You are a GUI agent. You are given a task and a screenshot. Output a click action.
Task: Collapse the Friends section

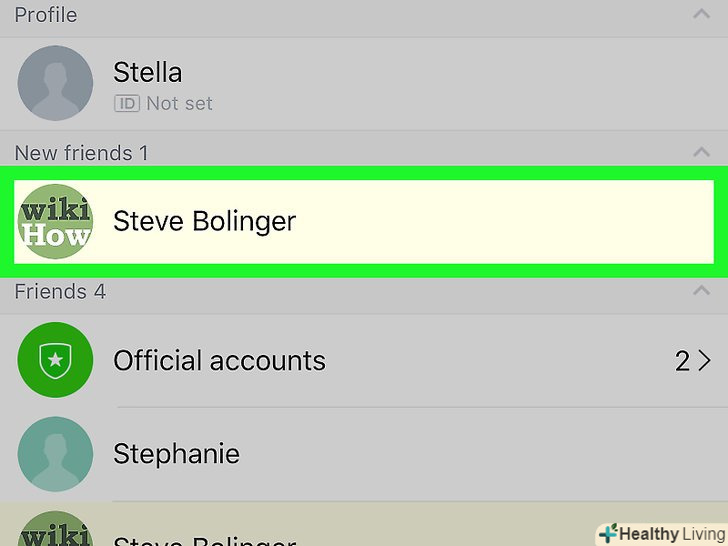(702, 291)
